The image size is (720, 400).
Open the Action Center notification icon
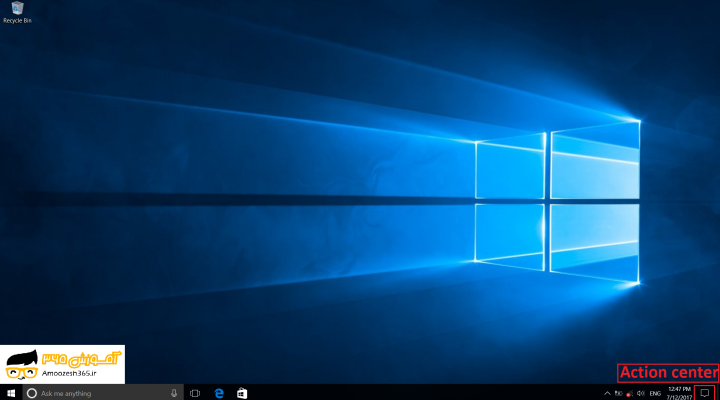tap(705, 393)
